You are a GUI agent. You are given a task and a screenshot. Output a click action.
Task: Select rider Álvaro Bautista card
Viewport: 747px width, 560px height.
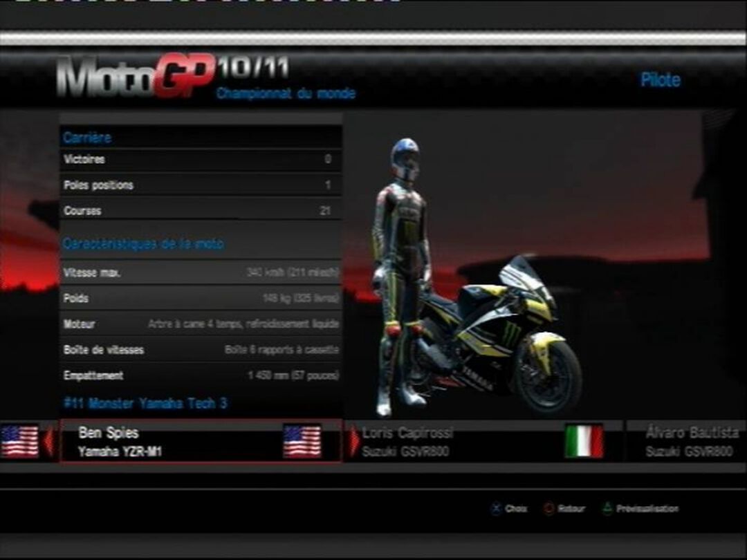687,441
